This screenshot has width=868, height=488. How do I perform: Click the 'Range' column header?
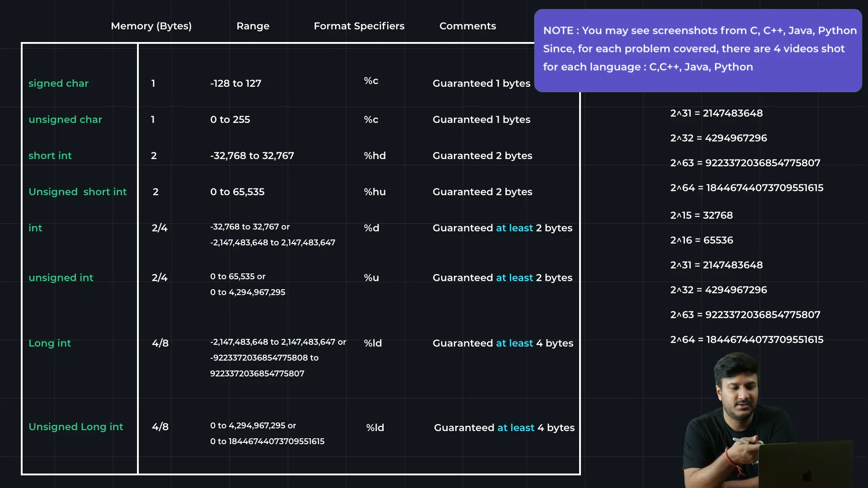click(x=253, y=26)
